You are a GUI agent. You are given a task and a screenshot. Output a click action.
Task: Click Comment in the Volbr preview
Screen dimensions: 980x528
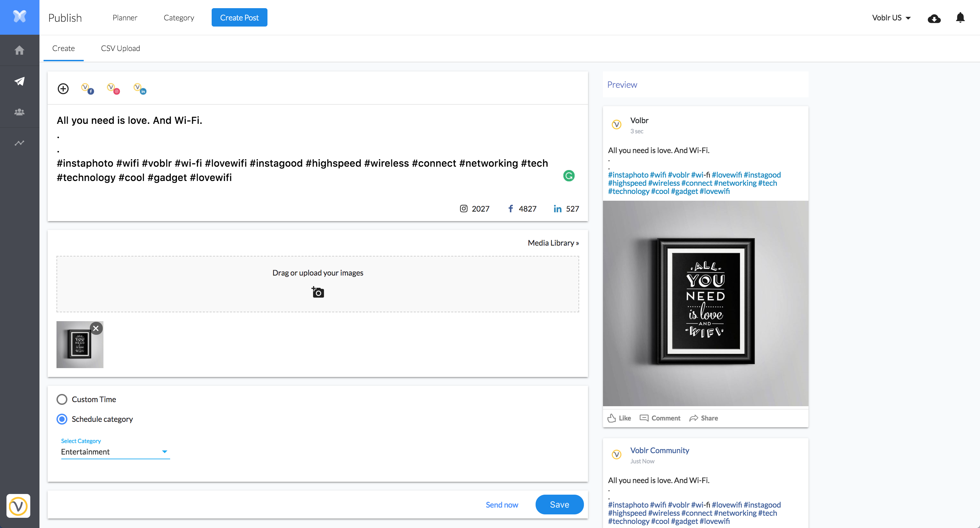(660, 418)
